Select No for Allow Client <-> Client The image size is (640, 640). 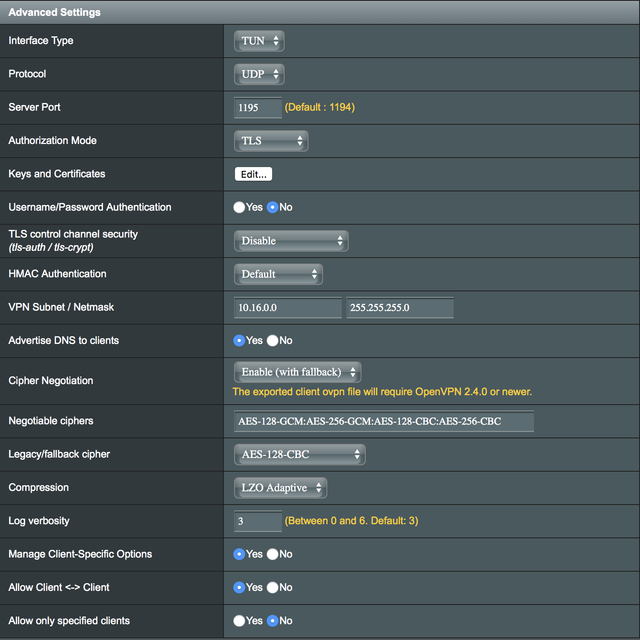point(272,587)
